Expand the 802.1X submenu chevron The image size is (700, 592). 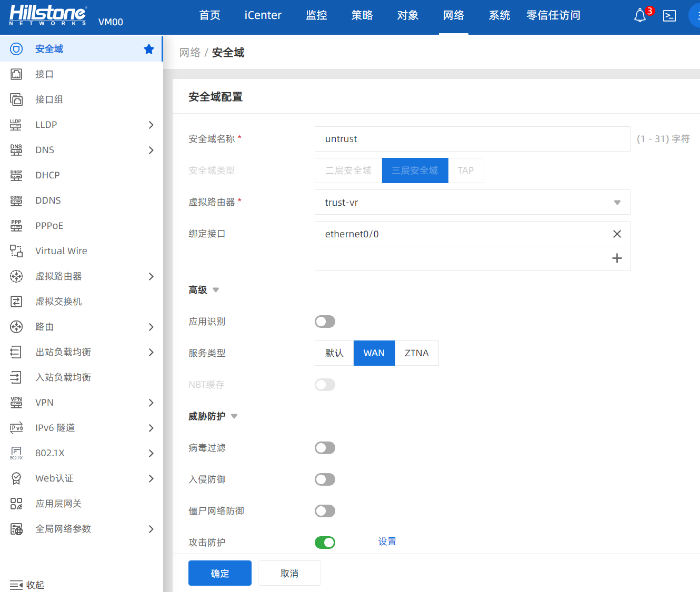(x=151, y=453)
